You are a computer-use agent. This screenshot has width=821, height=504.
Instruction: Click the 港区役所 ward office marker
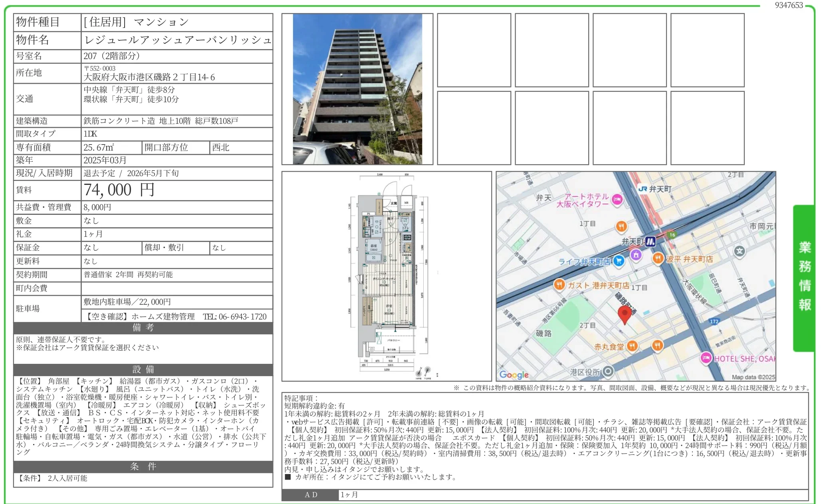(x=608, y=371)
